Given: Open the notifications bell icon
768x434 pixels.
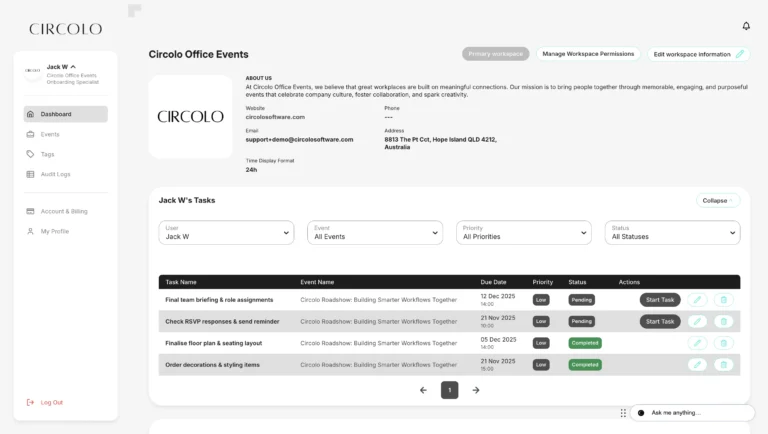Looking at the screenshot, I should click(745, 26).
